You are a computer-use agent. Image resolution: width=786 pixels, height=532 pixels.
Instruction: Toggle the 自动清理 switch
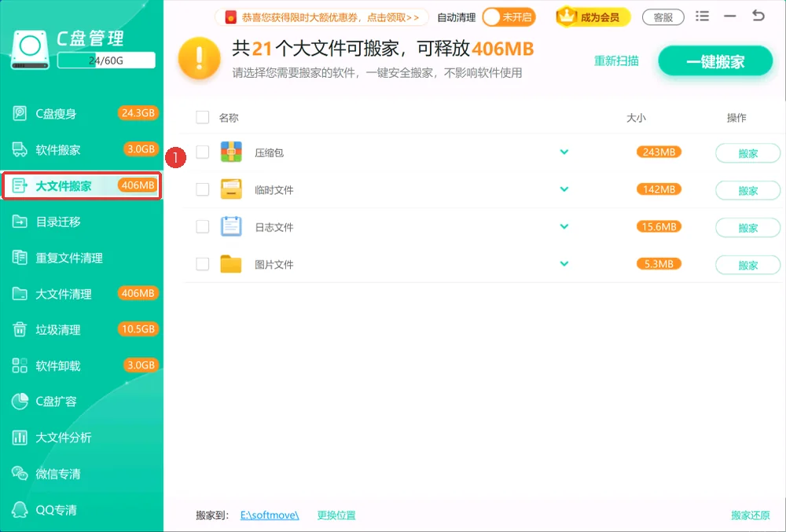point(509,17)
